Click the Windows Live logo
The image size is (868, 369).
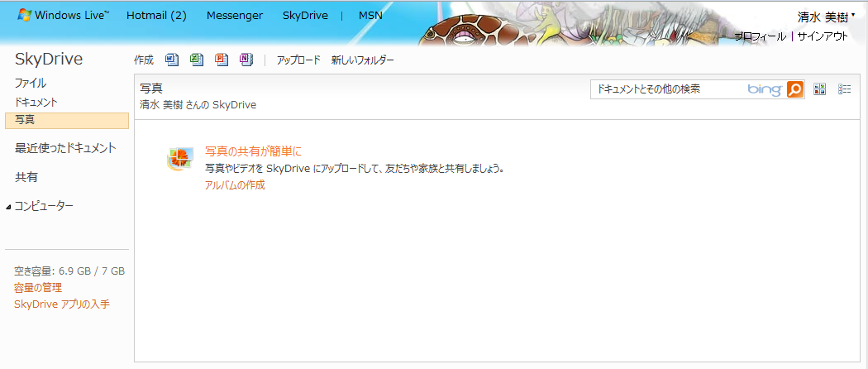point(63,16)
